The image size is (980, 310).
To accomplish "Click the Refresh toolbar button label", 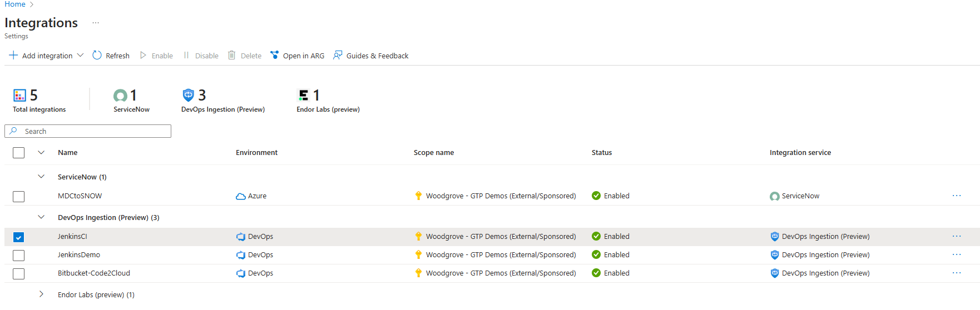I will tap(117, 56).
